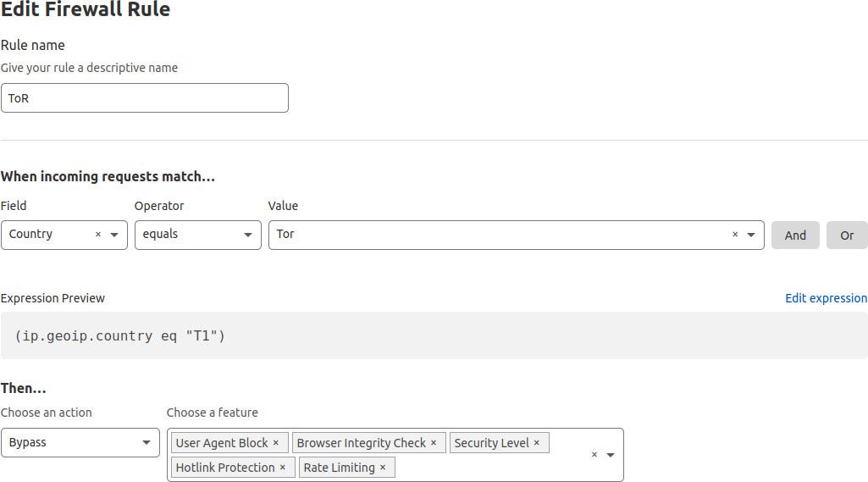This screenshot has width=868, height=482.
Task: Clear all selected features
Action: click(594, 454)
